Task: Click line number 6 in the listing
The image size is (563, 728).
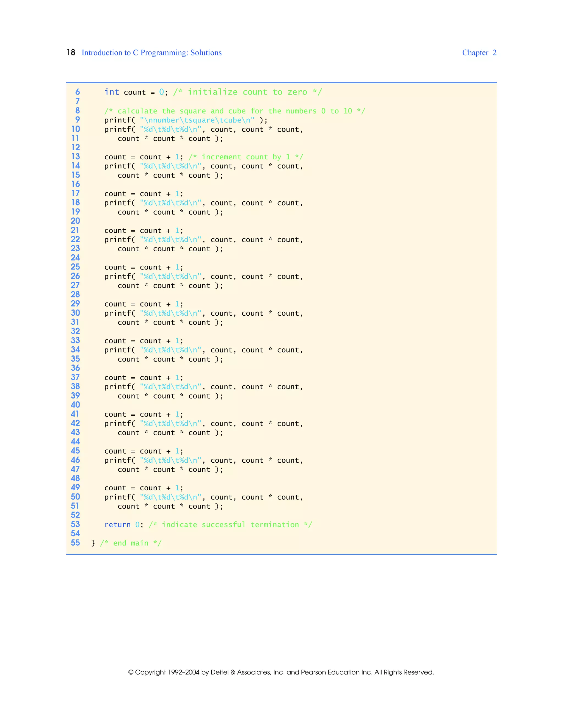Action: 77,92
